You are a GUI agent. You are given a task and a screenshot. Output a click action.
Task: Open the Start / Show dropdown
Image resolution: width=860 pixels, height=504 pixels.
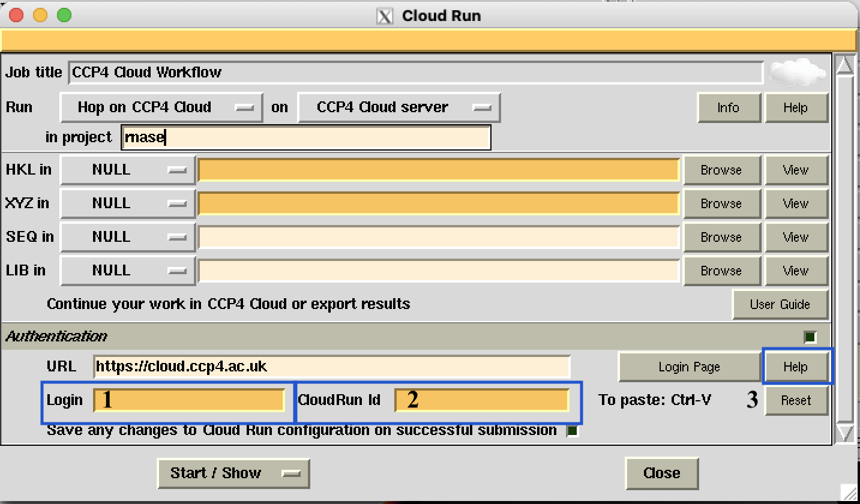tap(233, 473)
